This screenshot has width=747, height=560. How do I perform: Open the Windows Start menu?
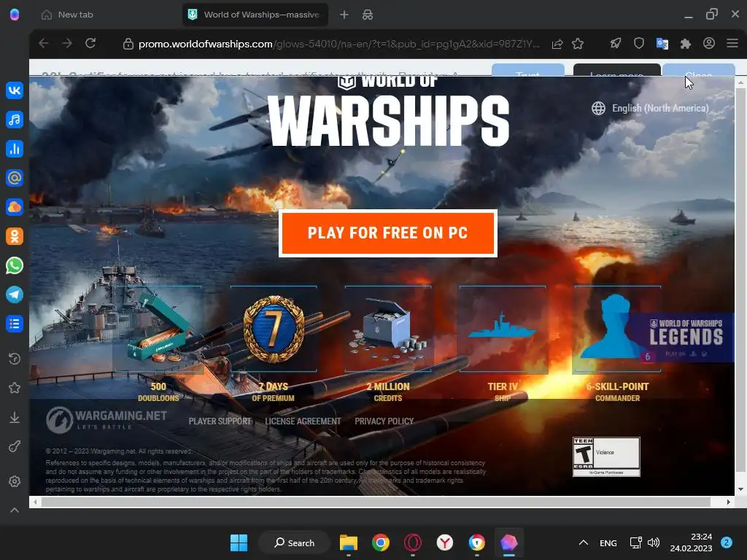(x=239, y=542)
